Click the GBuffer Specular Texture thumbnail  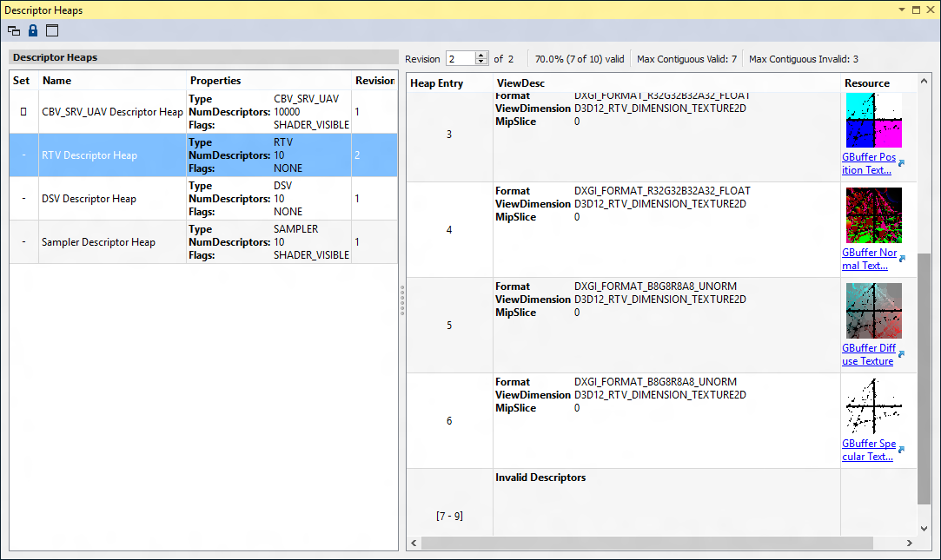[x=873, y=406]
